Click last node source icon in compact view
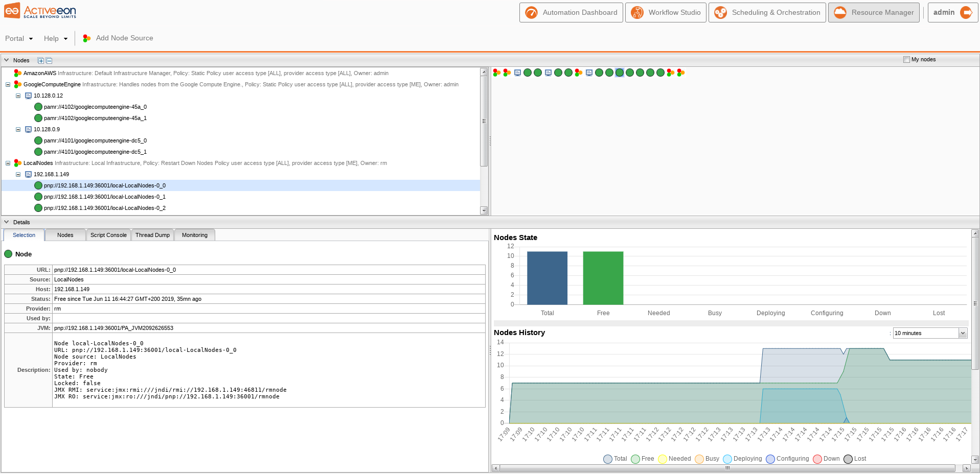Viewport: 980px width, 474px height. coord(681,73)
